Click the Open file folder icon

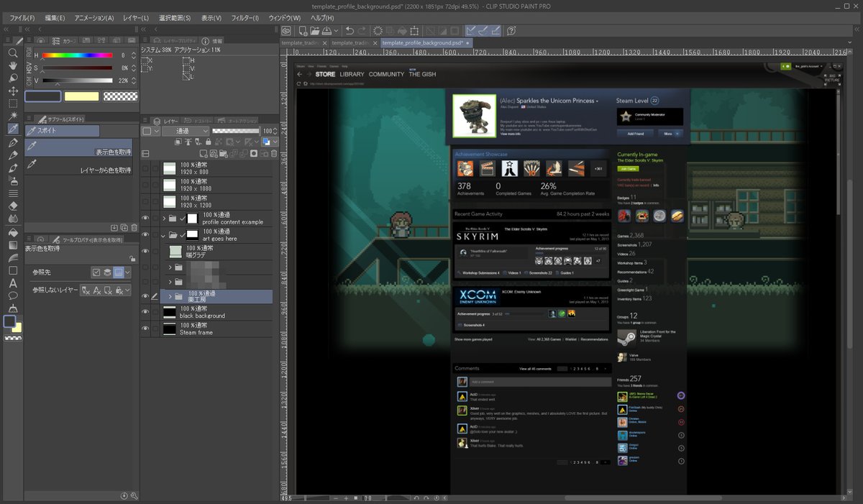pyautogui.click(x=314, y=31)
